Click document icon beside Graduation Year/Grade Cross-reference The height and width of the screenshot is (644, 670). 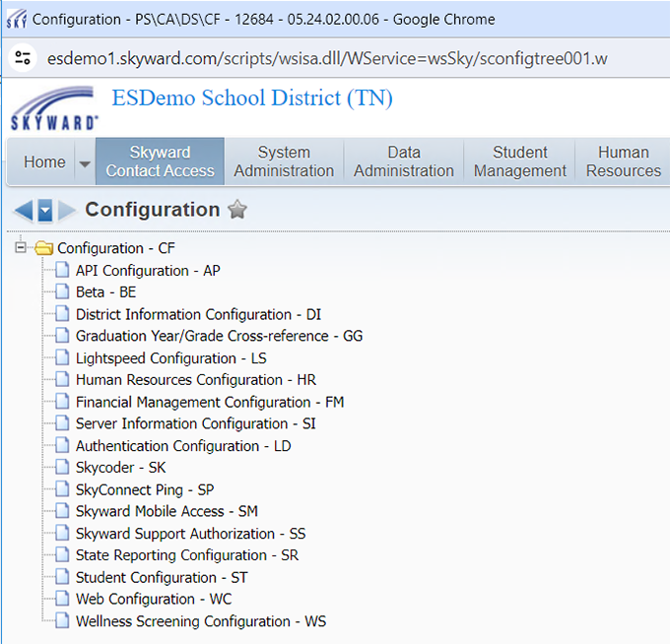tap(62, 336)
